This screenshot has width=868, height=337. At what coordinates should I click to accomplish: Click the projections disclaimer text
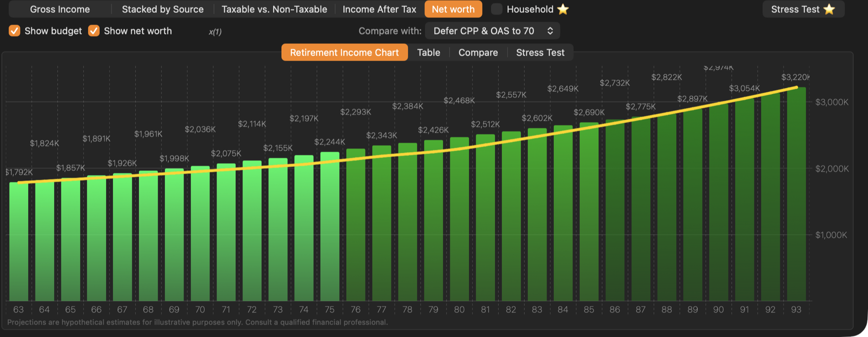[x=197, y=323]
